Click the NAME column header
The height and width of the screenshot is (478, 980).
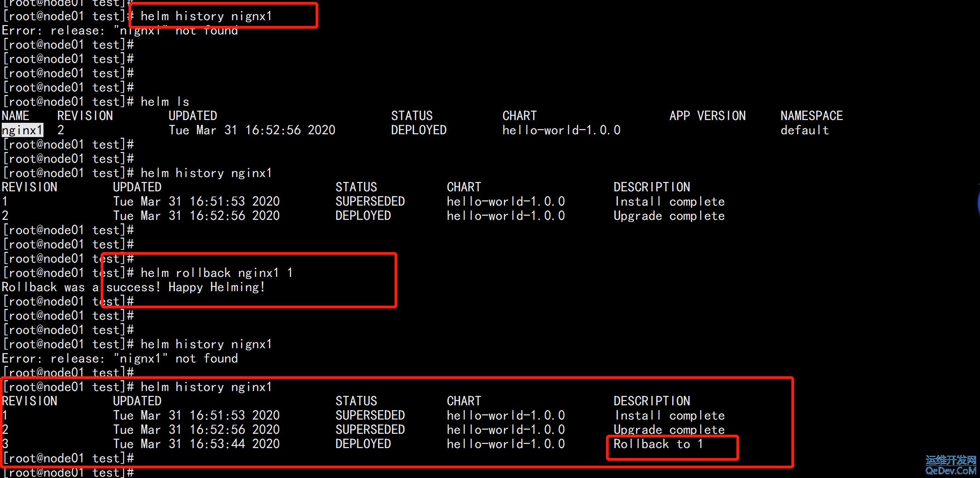point(16,116)
